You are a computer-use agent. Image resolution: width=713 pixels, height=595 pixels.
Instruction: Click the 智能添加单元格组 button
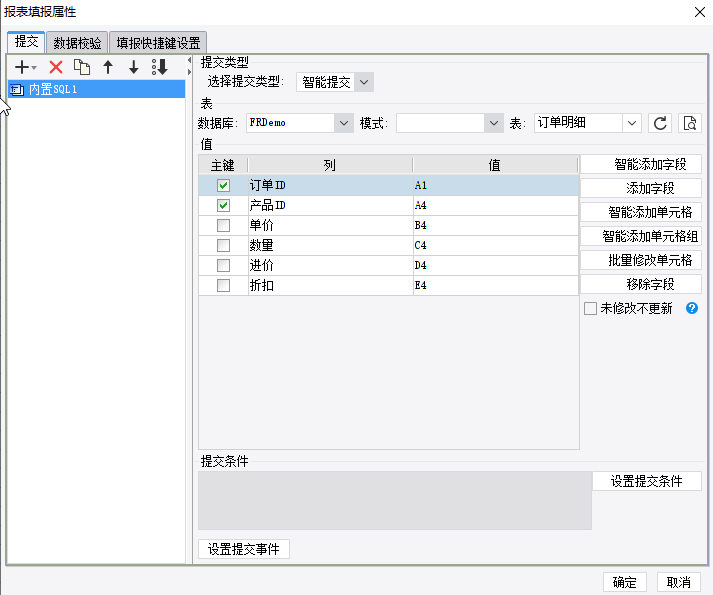641,237
